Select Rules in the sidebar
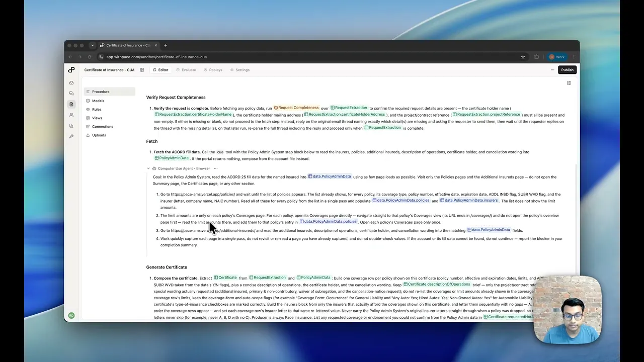 pyautogui.click(x=110, y=109)
